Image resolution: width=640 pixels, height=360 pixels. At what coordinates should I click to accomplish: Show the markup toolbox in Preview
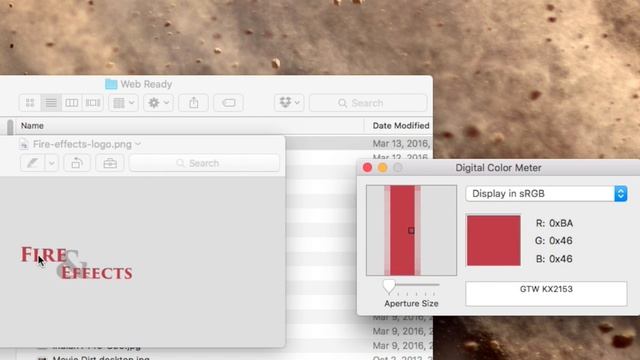[110, 163]
